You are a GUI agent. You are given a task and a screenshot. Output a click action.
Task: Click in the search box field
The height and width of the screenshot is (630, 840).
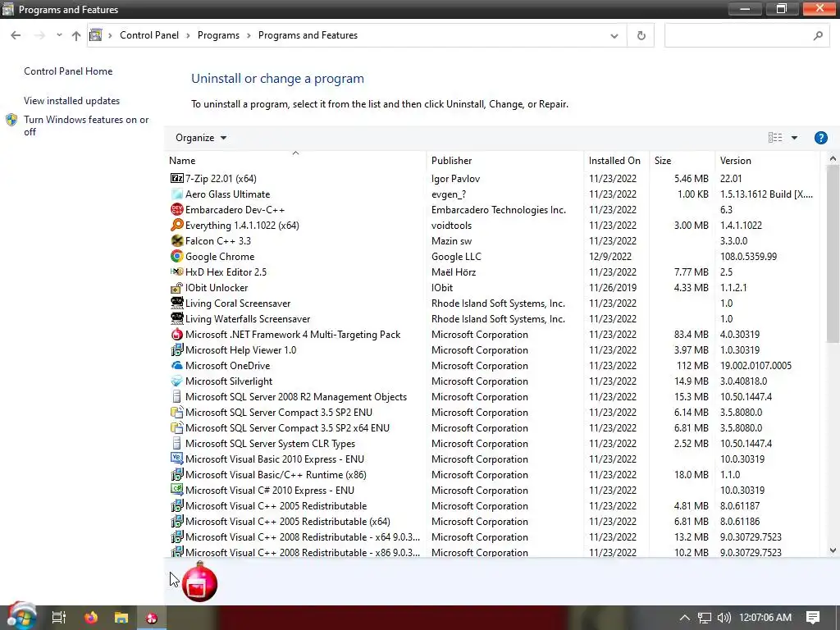(737, 35)
